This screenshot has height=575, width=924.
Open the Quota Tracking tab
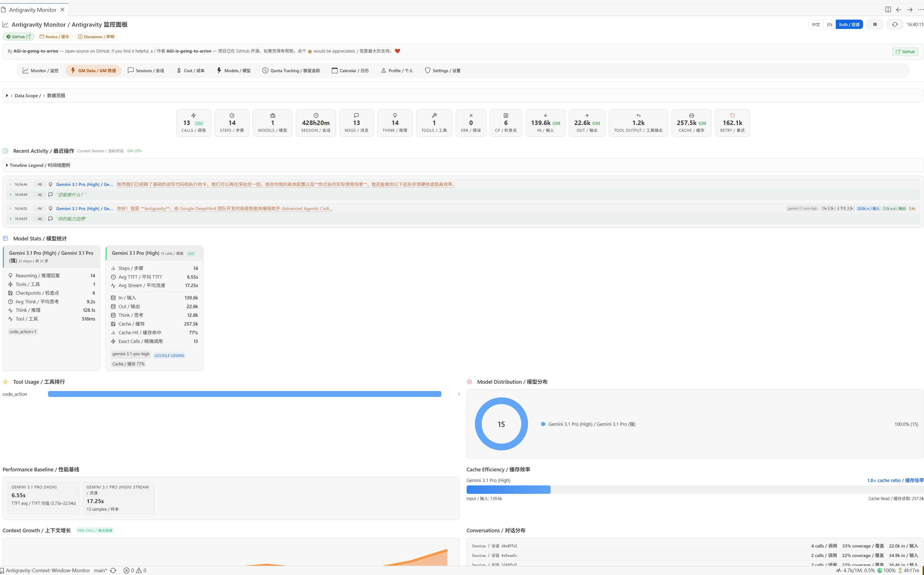point(291,70)
